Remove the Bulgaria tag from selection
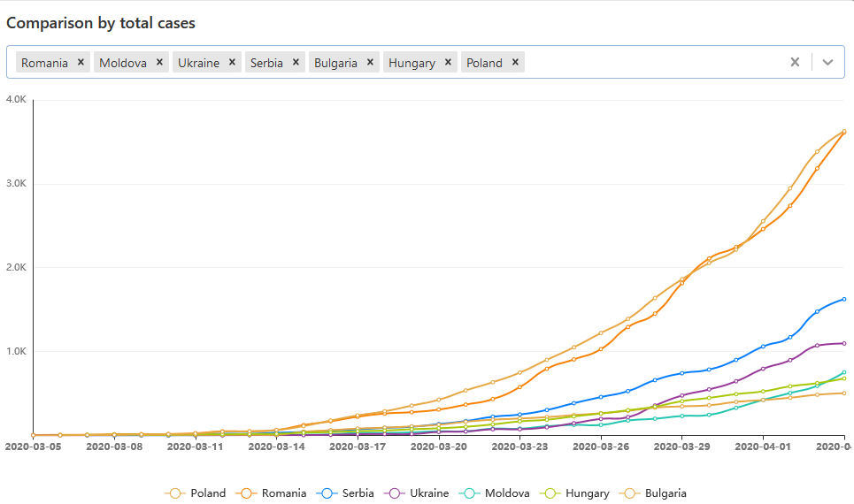854x504 pixels. (x=370, y=62)
